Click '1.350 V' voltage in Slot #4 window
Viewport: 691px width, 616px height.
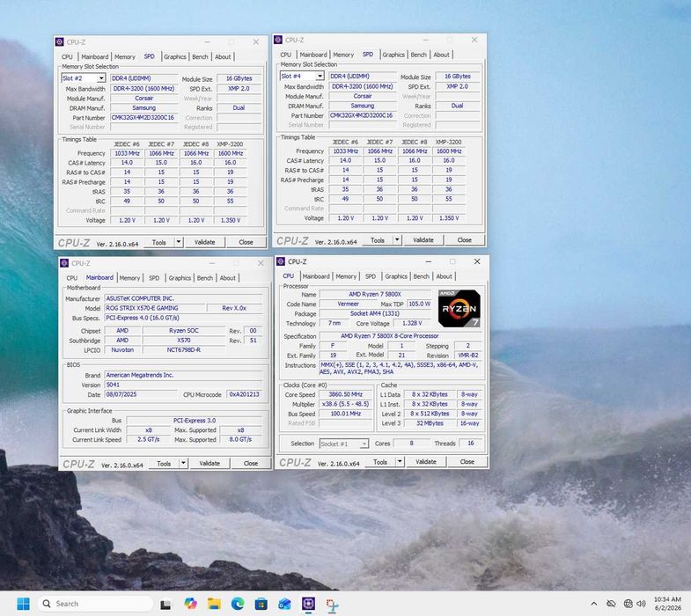click(449, 218)
